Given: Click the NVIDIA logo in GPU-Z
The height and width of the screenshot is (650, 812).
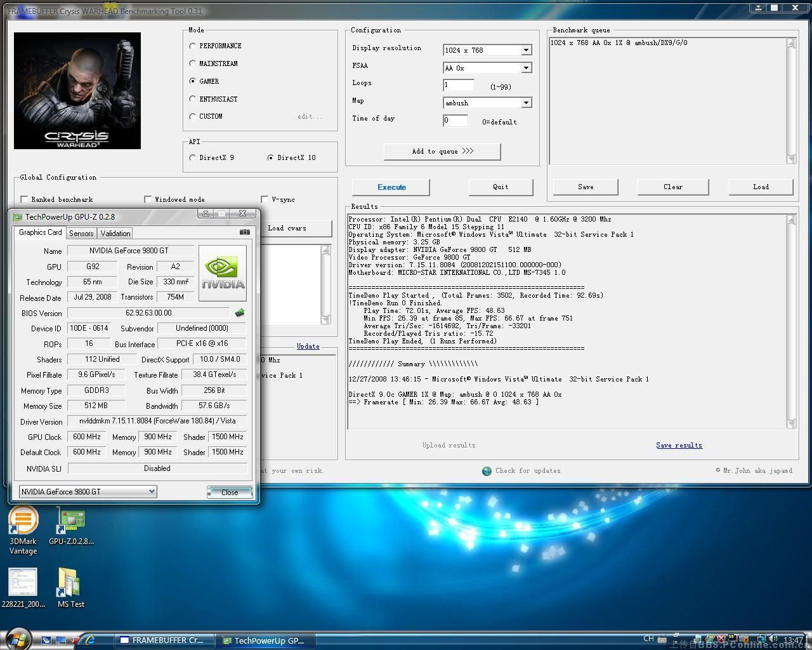Looking at the screenshot, I should [x=222, y=273].
